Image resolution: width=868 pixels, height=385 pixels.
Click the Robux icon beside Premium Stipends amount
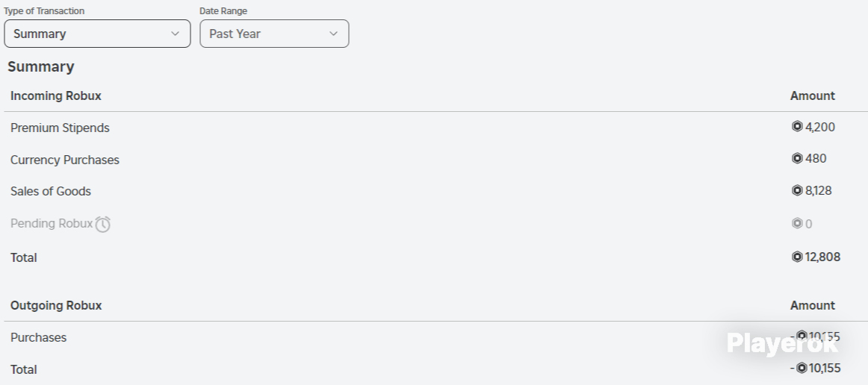coord(797,127)
